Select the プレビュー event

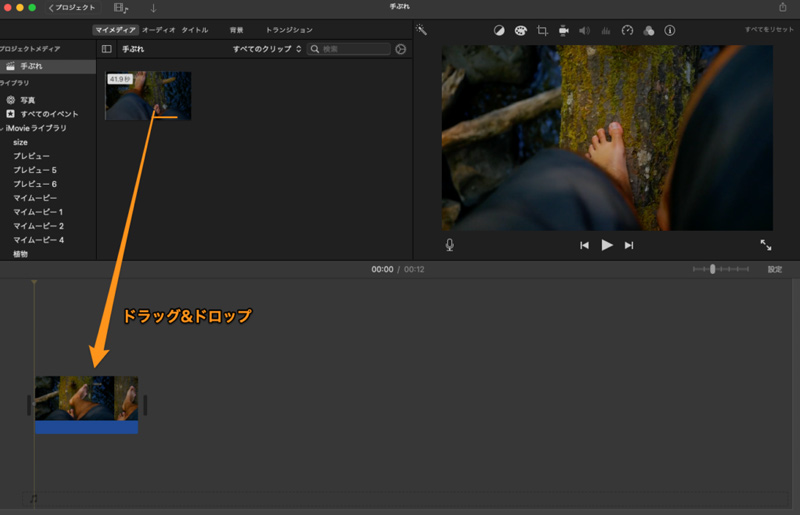(x=31, y=156)
